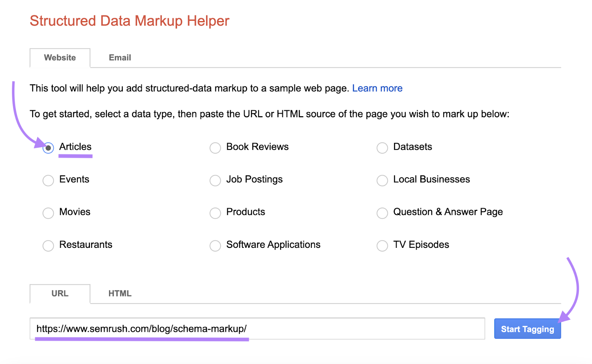Choose the Movies radio button
This screenshot has width=592, height=364.
pos(48,213)
